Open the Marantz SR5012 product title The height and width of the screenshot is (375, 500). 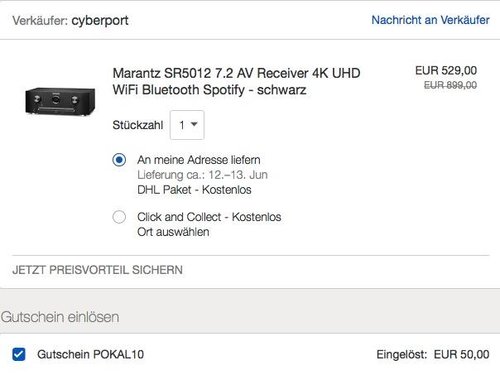[236, 81]
